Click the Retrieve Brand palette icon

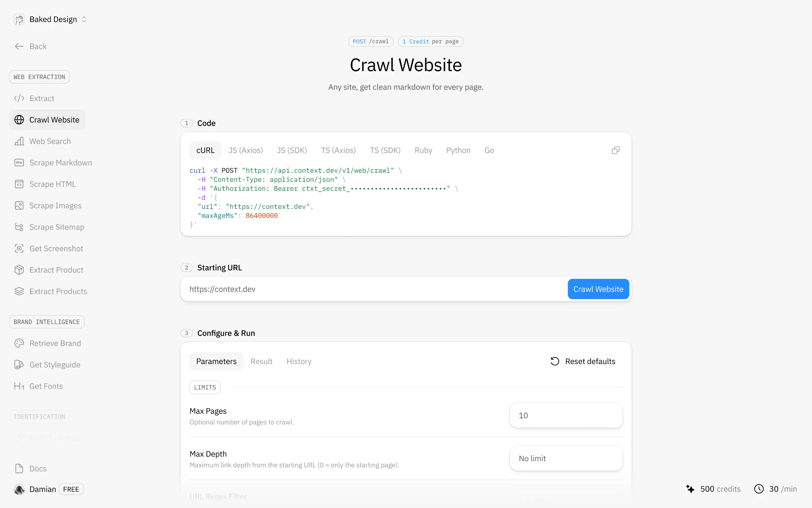19,343
